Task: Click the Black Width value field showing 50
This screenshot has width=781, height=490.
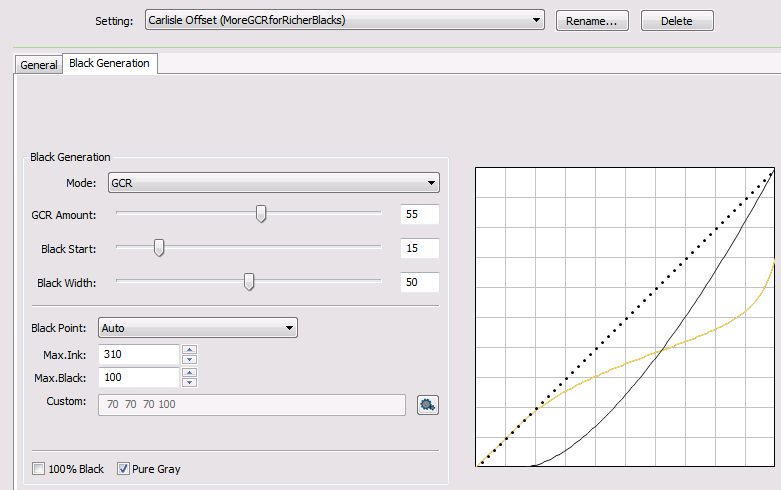Action: pyautogui.click(x=419, y=283)
